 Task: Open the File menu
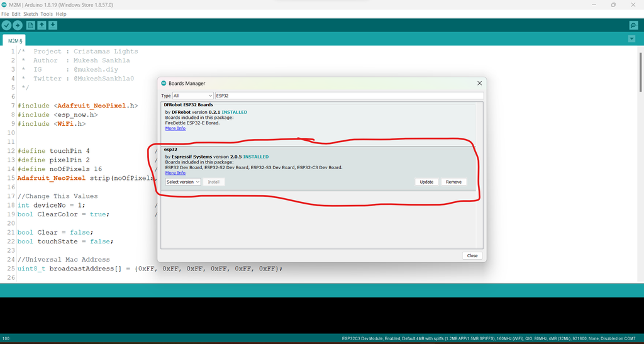(5, 14)
